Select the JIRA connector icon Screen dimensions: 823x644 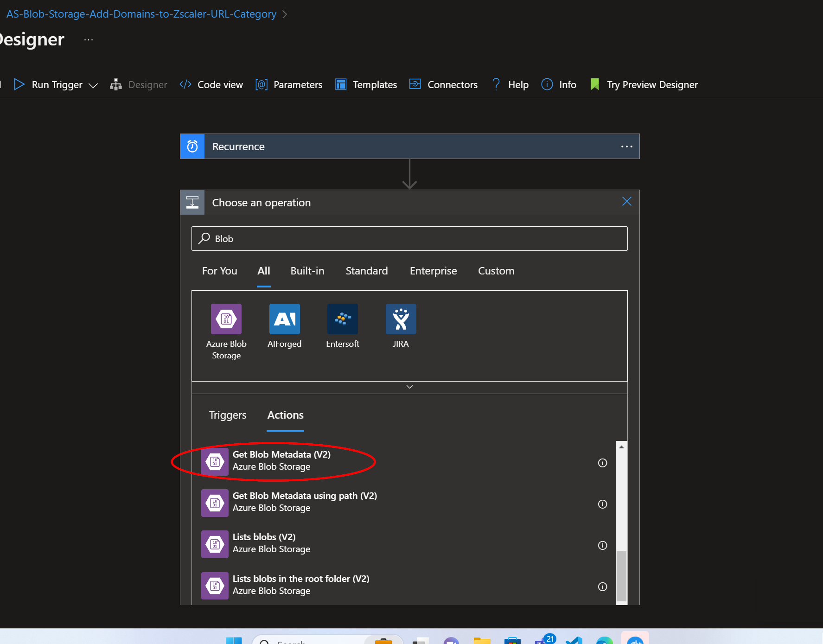click(x=401, y=319)
